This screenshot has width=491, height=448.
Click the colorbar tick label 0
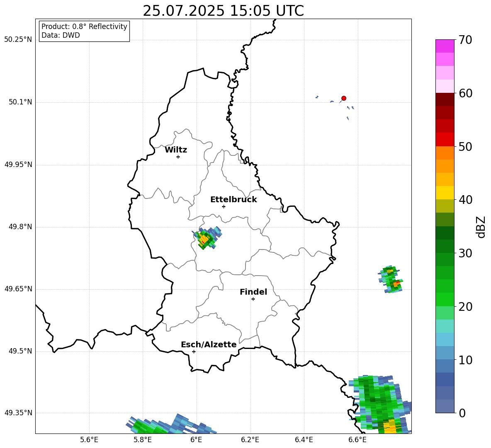coord(462,413)
